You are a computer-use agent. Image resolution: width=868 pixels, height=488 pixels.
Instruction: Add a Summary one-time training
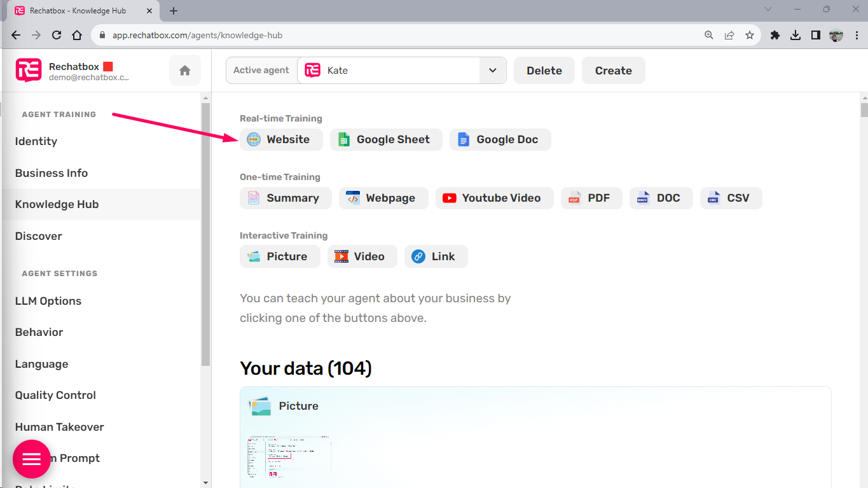coord(286,198)
